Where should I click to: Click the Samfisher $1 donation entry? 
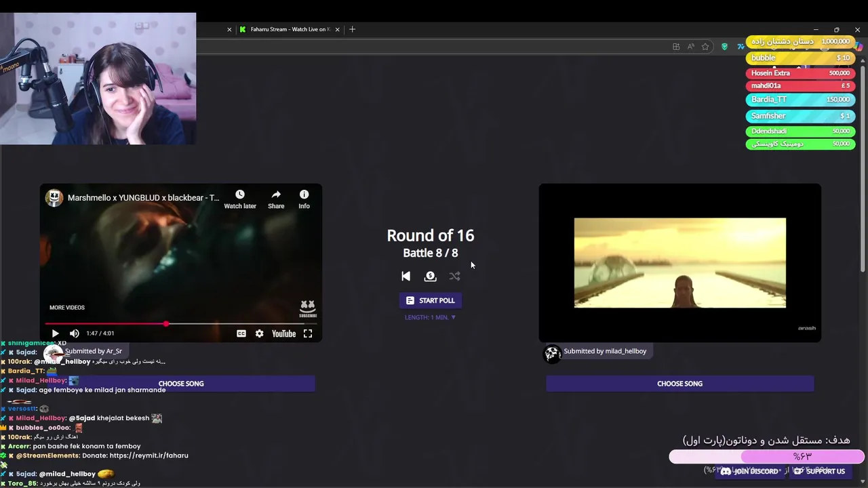coord(800,116)
